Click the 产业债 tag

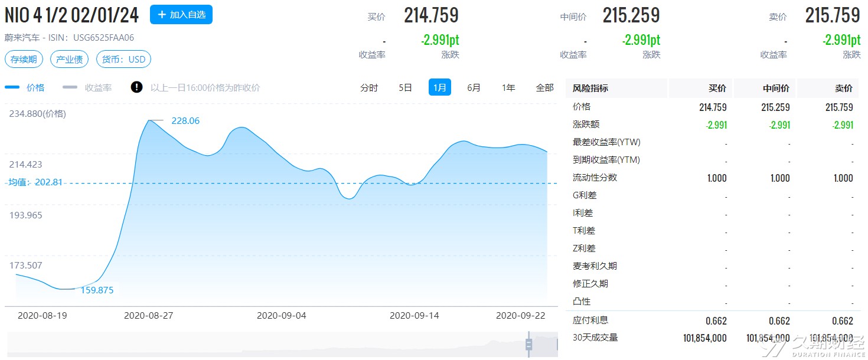[x=69, y=60]
